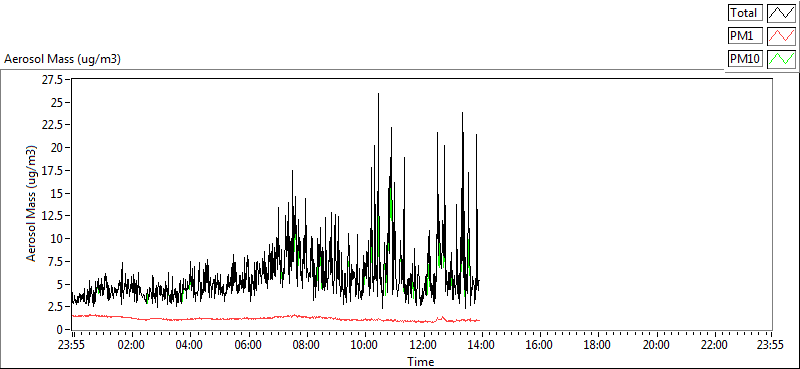800x369 pixels.
Task: Select the Total legend label
Action: click(x=745, y=13)
